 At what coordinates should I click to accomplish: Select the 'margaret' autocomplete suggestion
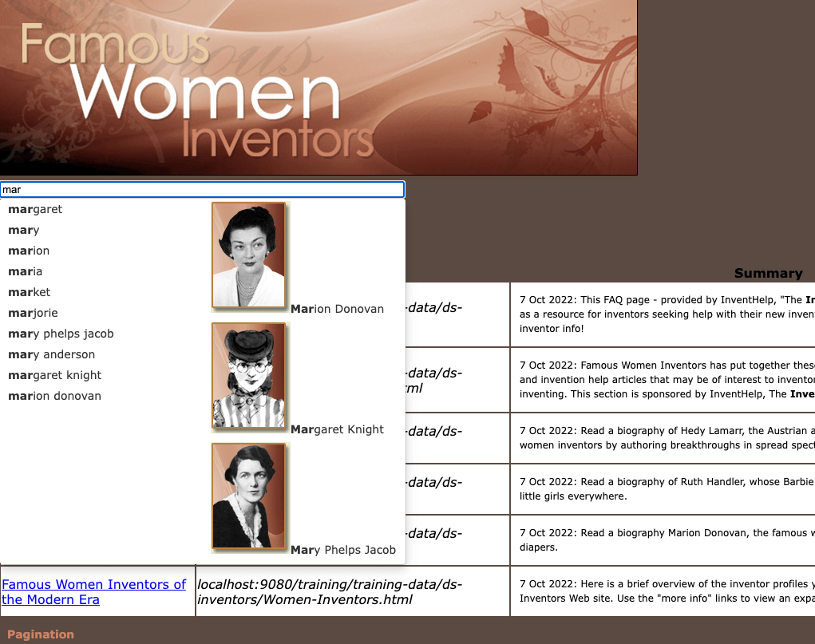click(x=35, y=209)
